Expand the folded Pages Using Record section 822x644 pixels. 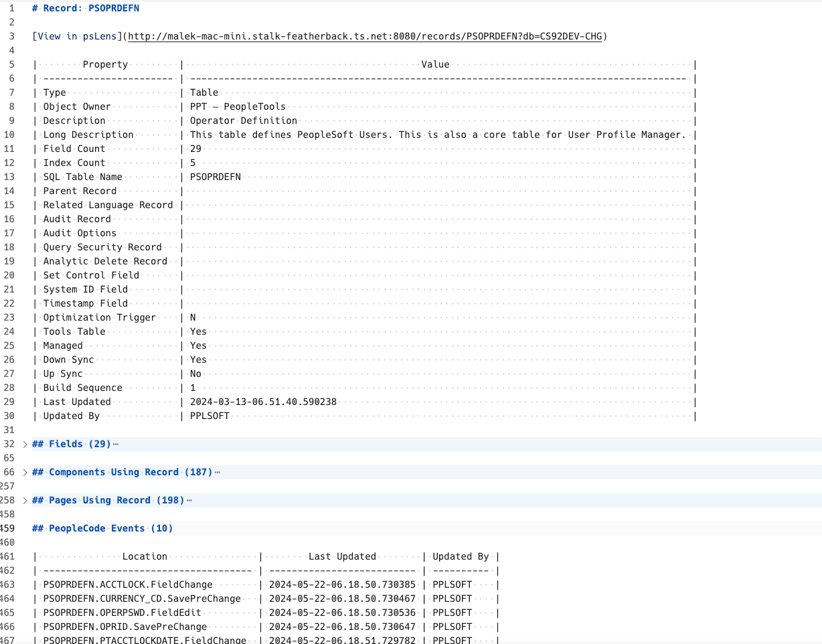coord(25,501)
